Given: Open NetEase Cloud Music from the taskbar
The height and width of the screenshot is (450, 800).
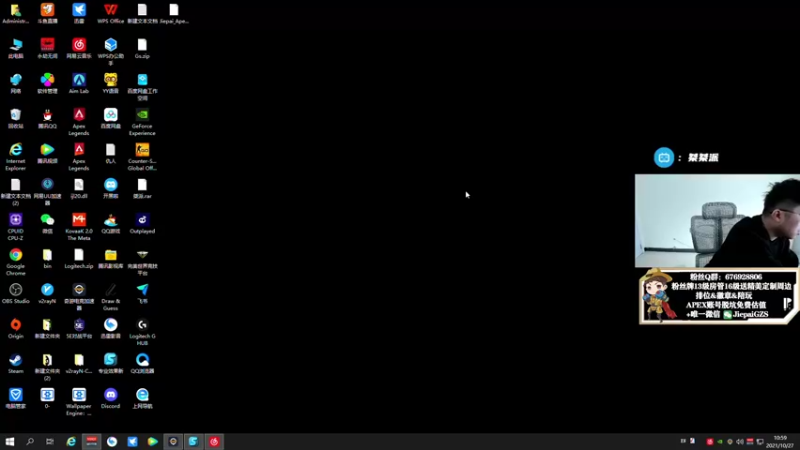Looking at the screenshot, I should coord(214,442).
